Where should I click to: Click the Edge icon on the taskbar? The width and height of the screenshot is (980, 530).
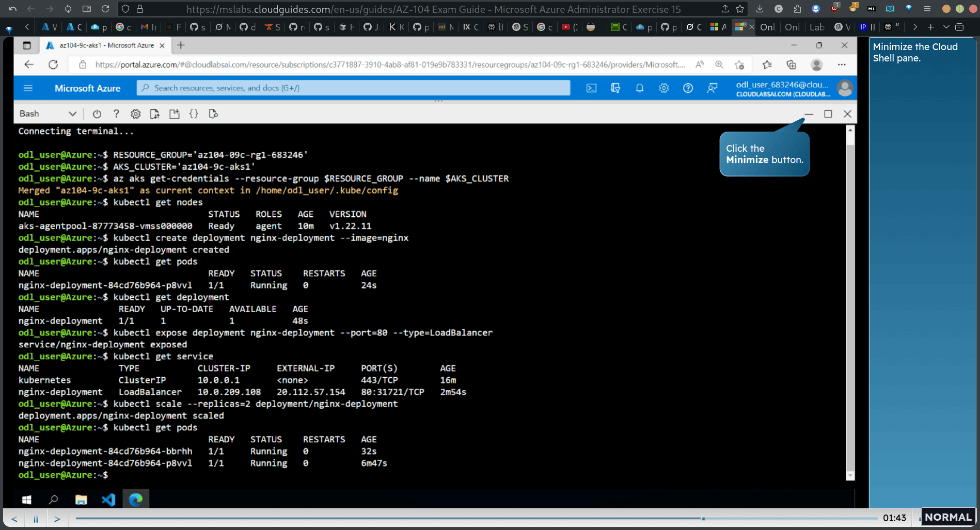coord(136,500)
